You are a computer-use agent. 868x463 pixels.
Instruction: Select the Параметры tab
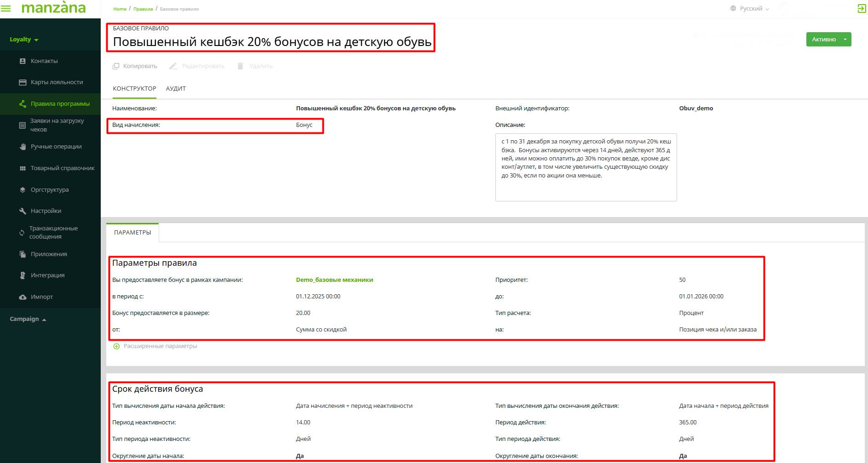coord(132,233)
